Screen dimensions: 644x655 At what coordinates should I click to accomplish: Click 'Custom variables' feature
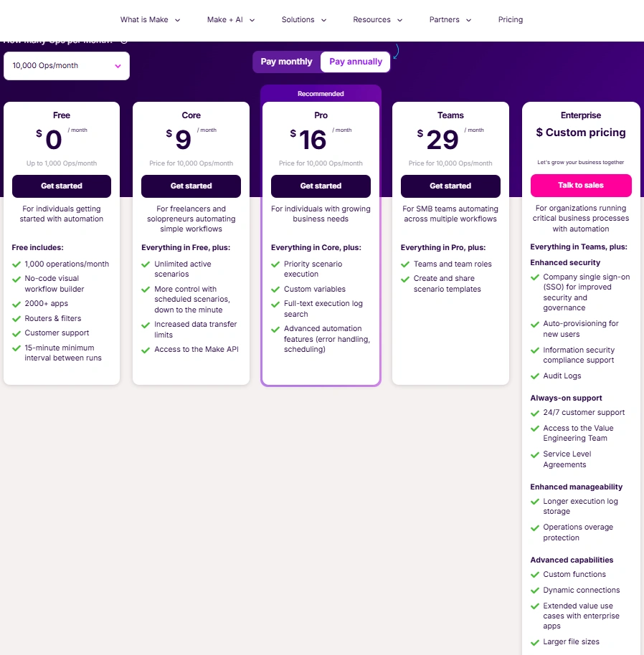tap(315, 289)
